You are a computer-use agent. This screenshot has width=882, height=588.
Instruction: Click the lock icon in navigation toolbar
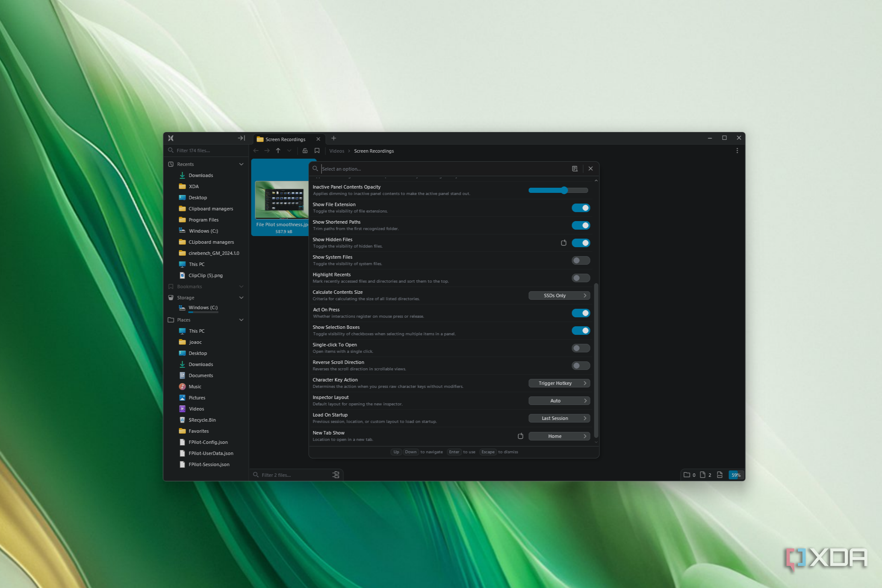pos(305,151)
